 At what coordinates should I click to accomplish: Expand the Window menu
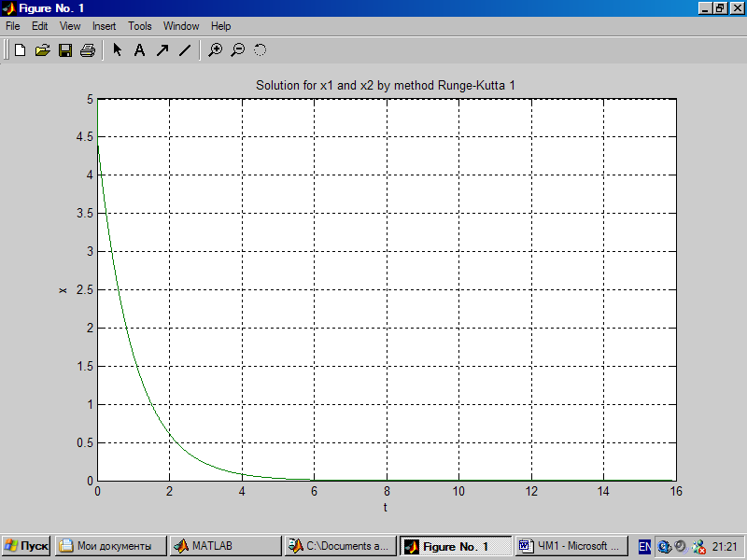[x=181, y=26]
